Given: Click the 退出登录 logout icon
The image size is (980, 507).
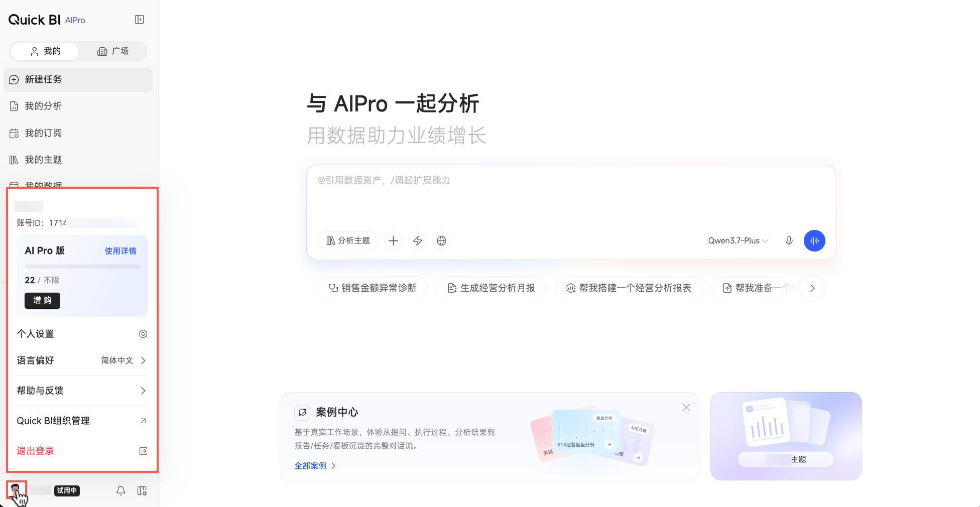Looking at the screenshot, I should [x=143, y=451].
